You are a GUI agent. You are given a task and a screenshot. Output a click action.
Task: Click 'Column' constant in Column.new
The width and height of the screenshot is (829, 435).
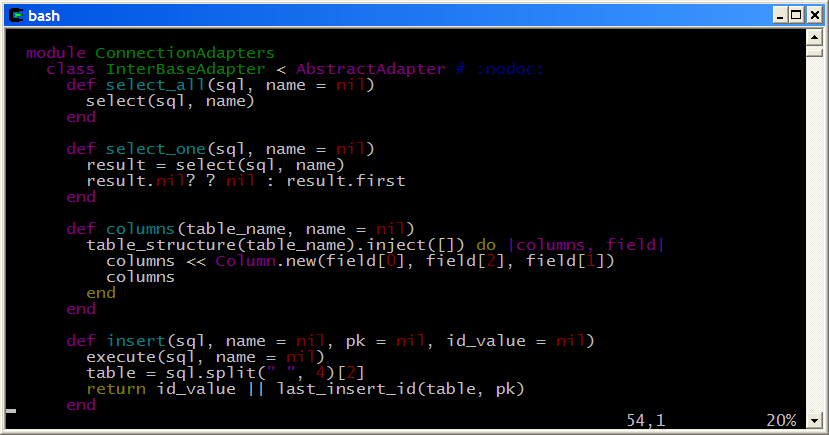pyautogui.click(x=245, y=261)
